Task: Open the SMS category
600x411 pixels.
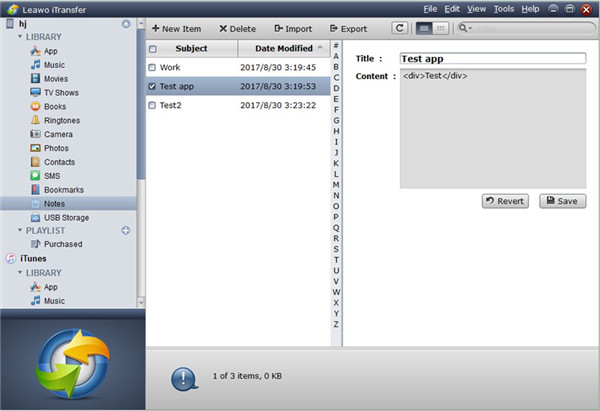Action: [x=52, y=176]
